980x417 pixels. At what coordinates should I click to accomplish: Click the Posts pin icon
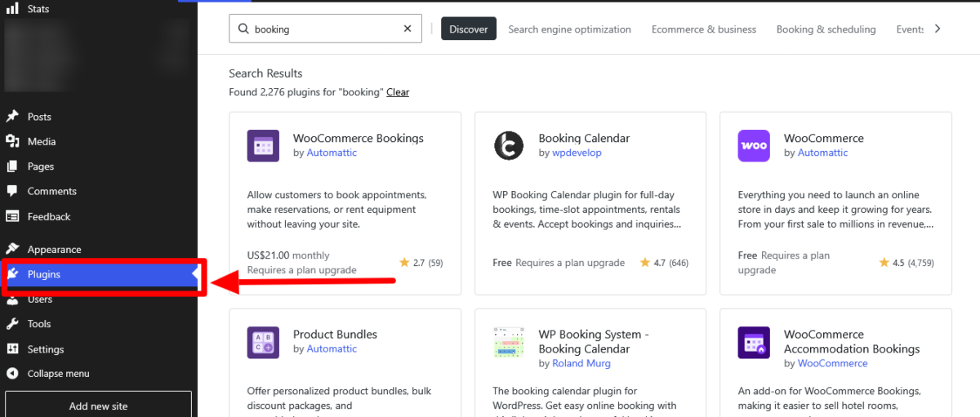click(x=12, y=117)
